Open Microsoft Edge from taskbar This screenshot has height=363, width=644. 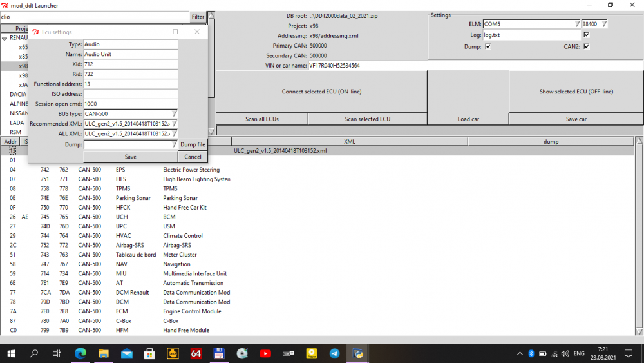point(80,353)
